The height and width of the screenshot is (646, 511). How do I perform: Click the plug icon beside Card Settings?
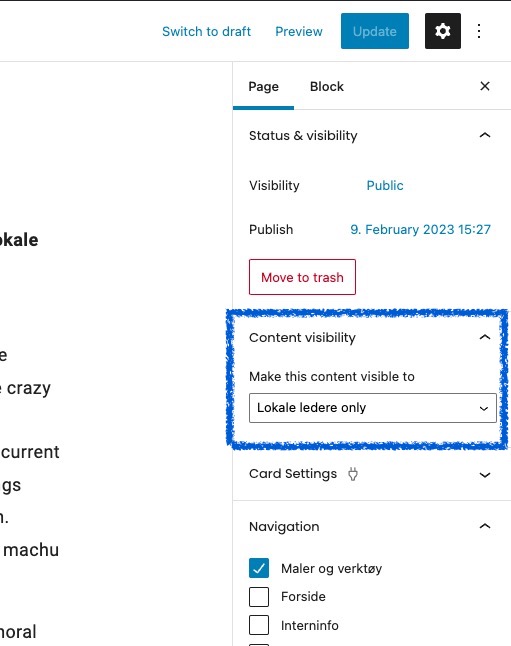coord(353,474)
